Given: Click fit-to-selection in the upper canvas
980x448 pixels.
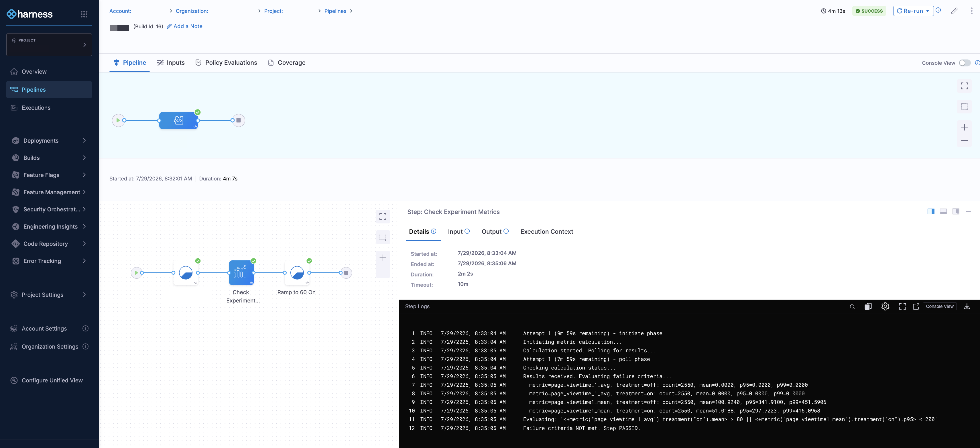Looking at the screenshot, I should point(965,107).
